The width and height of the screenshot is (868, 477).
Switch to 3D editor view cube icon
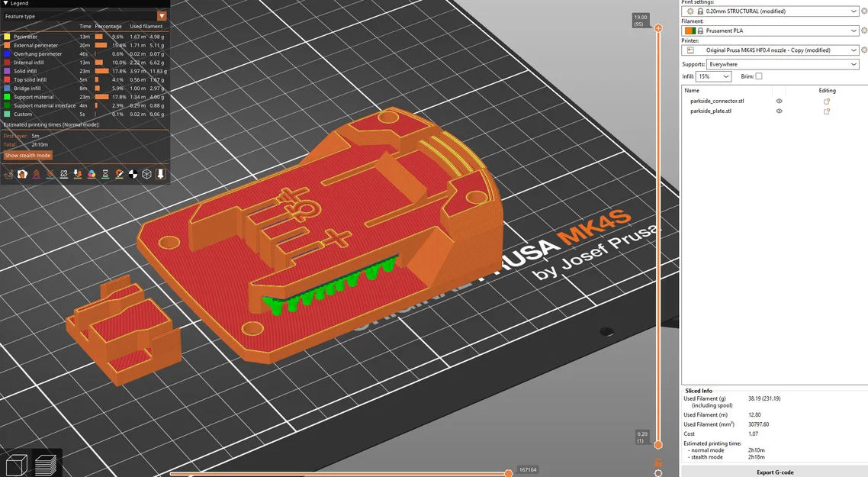click(x=16, y=464)
